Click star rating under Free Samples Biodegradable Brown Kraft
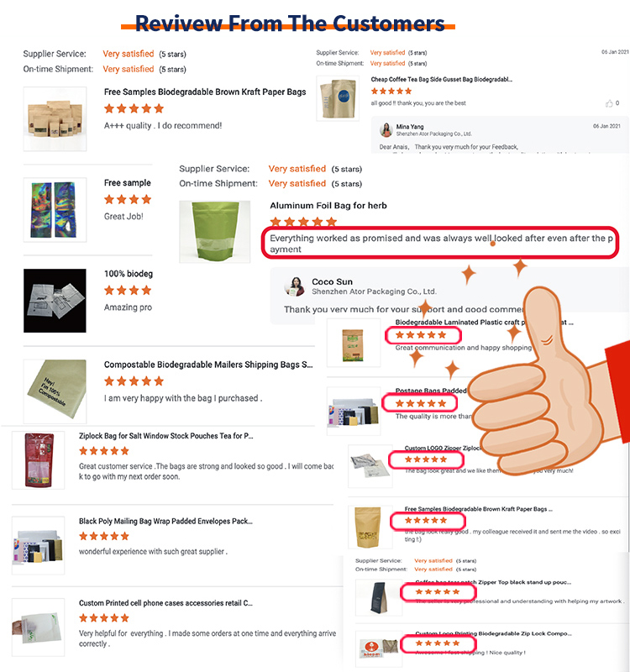 click(x=134, y=108)
